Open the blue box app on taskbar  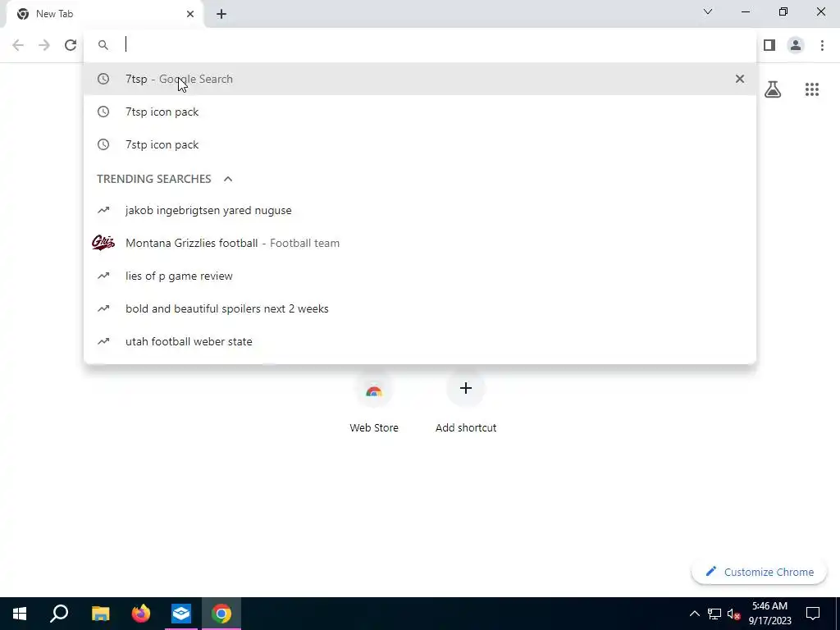pos(181,614)
